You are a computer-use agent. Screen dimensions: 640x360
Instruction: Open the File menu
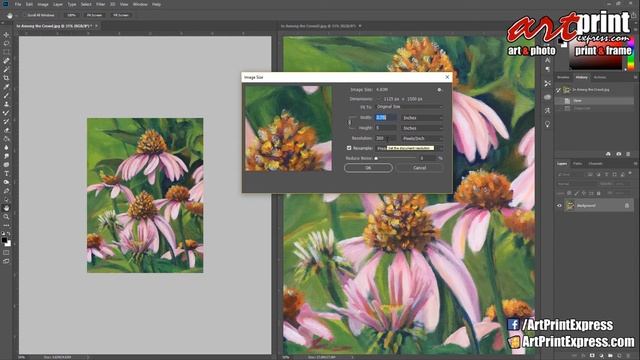tap(18, 4)
